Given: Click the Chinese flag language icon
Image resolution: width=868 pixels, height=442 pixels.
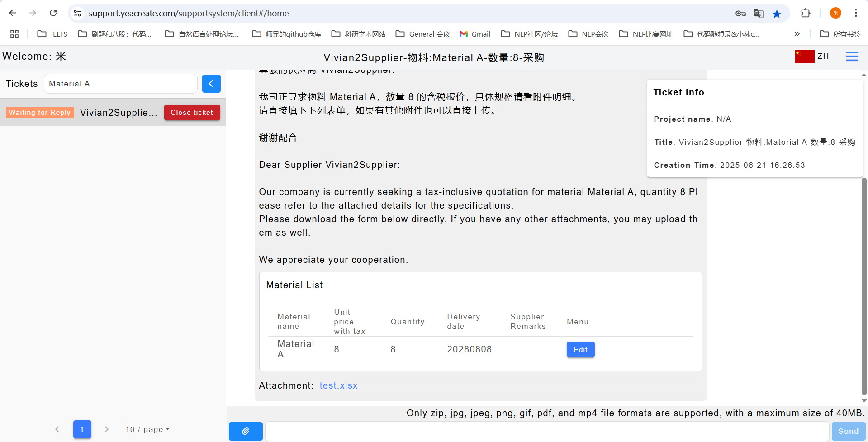Looking at the screenshot, I should coord(804,57).
